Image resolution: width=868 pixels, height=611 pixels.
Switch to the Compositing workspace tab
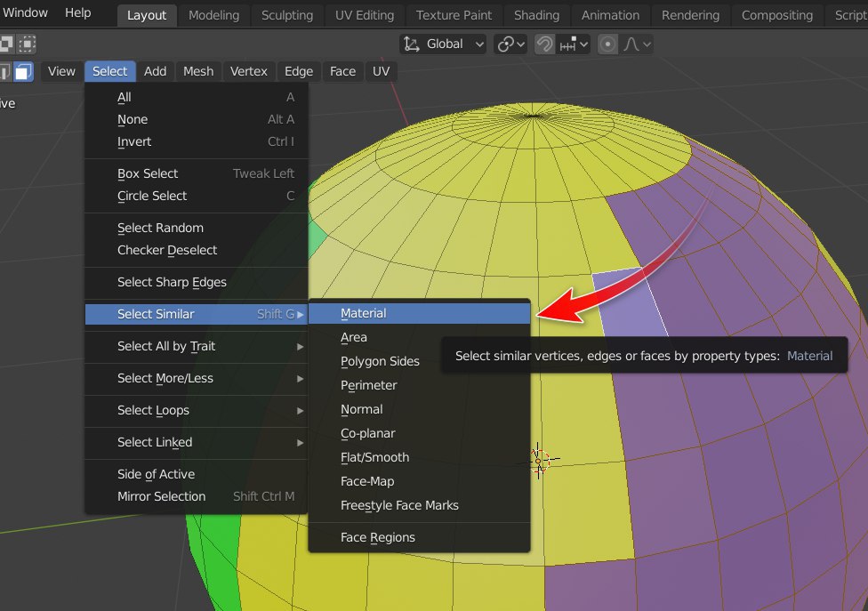point(776,15)
